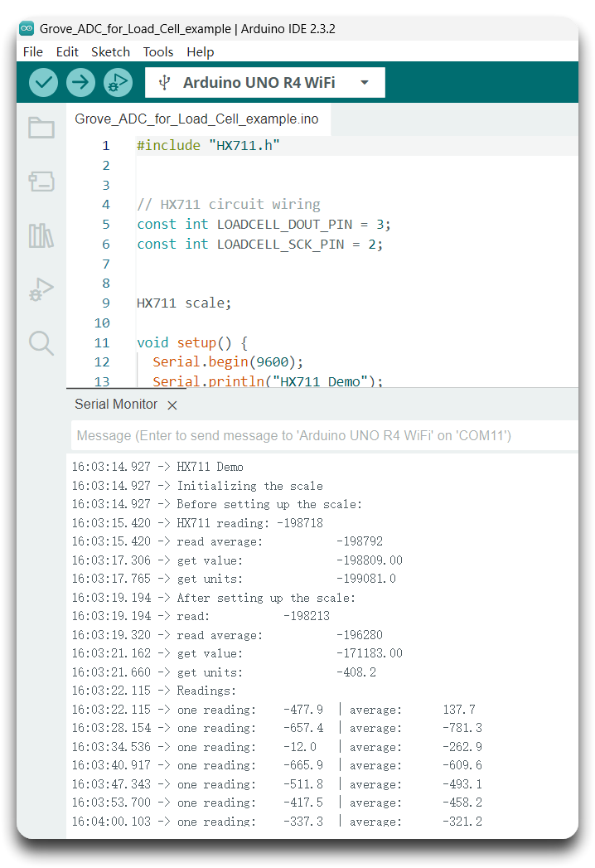Viewport: 595px width, 868px height.
Task: Click the USB icon in board selector
Action: (164, 82)
